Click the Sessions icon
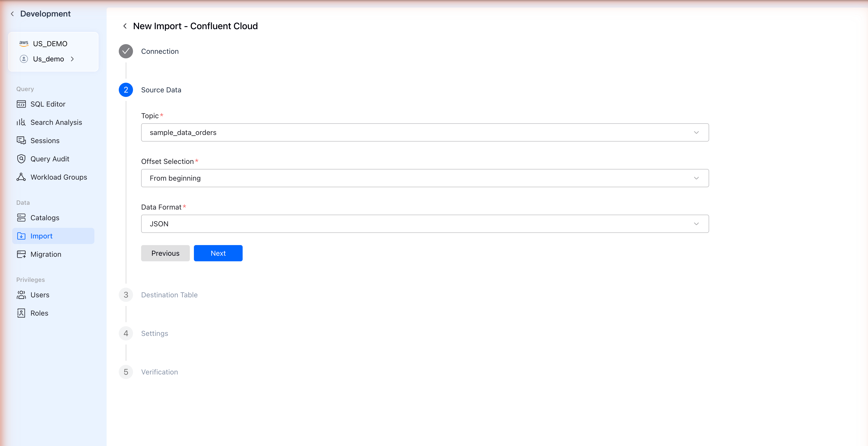The width and height of the screenshot is (868, 446). [x=21, y=141]
